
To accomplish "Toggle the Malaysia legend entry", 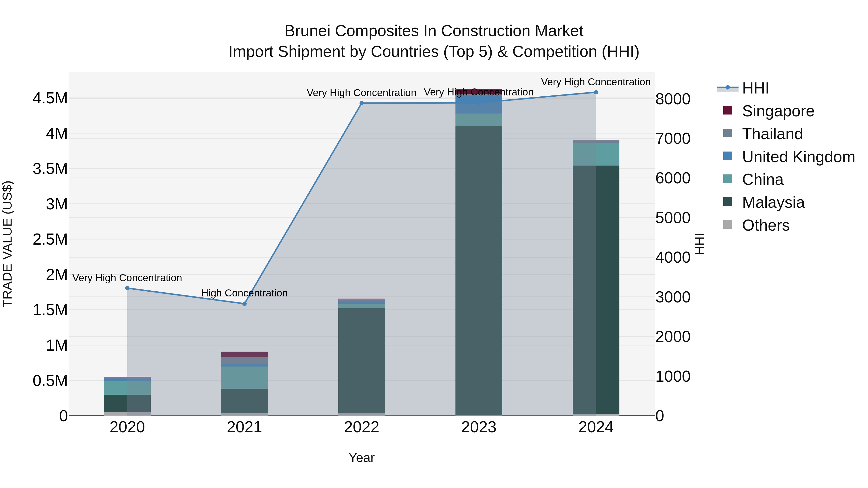I will 764,202.
